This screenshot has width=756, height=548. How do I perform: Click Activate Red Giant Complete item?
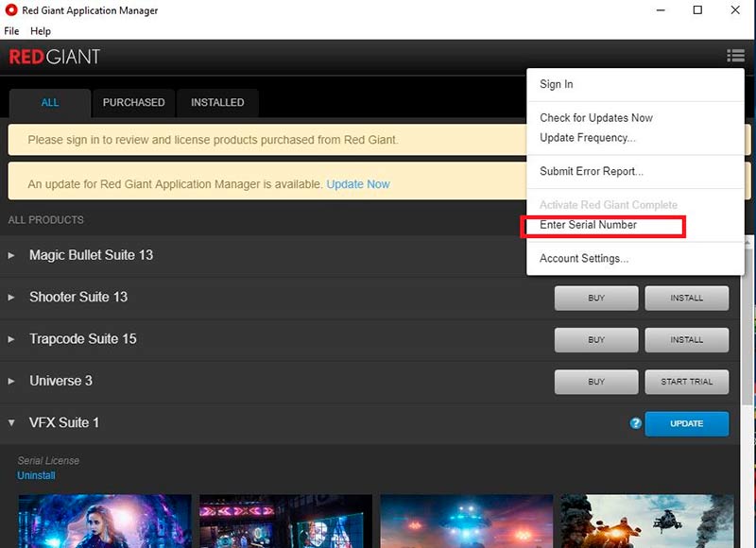(609, 205)
